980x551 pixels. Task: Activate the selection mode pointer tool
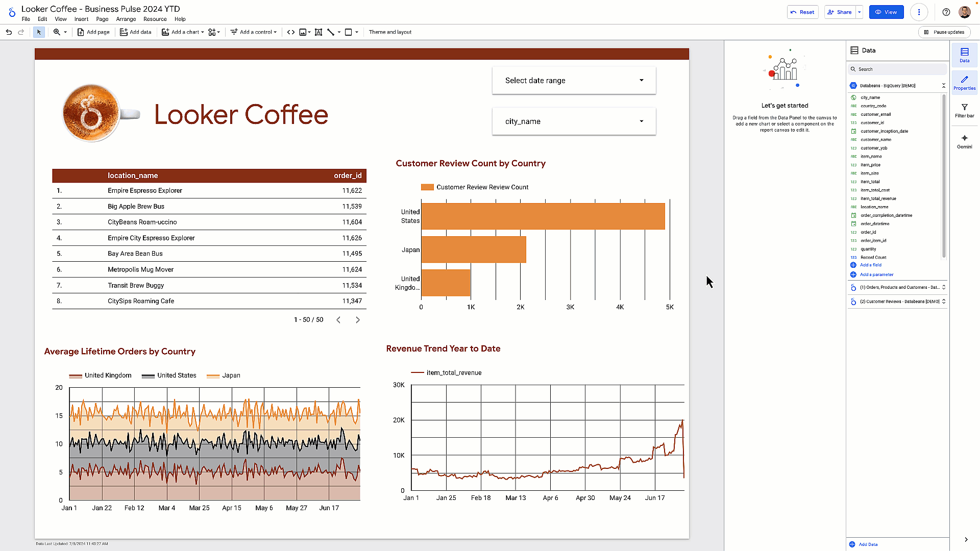(39, 32)
